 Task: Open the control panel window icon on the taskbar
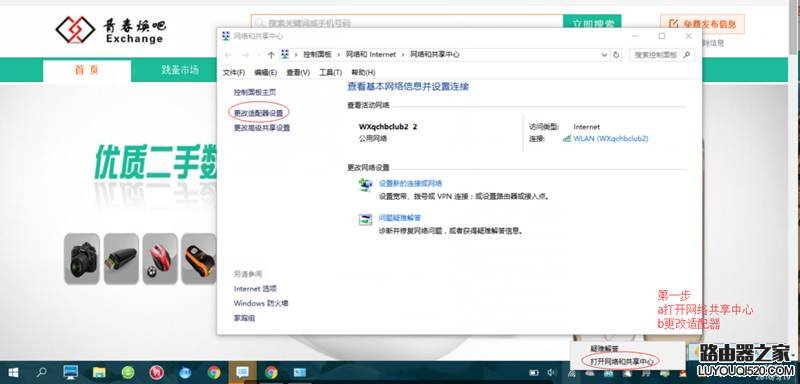coord(299,373)
